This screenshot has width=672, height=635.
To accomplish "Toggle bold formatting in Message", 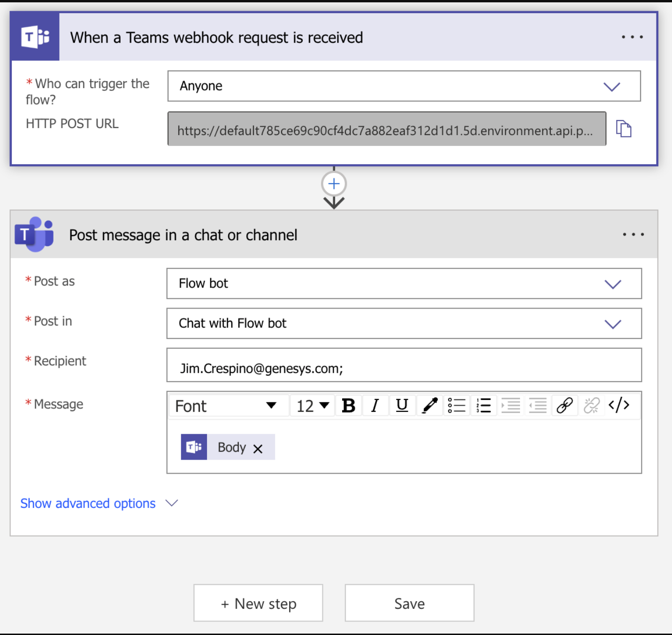I will click(348, 406).
